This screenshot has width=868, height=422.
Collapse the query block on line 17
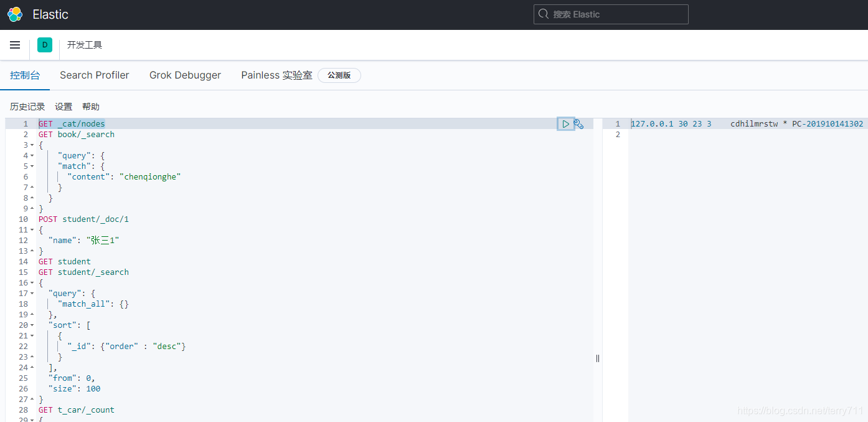tap(32, 294)
